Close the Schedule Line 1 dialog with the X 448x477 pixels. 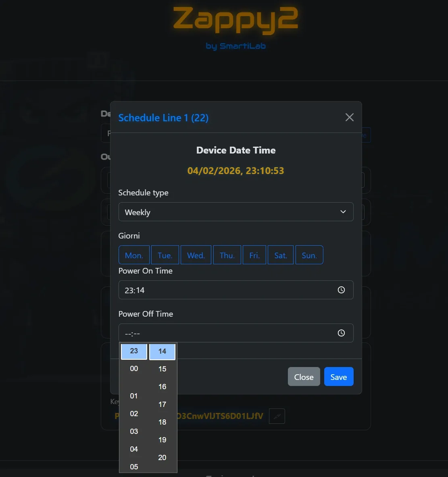click(x=349, y=117)
